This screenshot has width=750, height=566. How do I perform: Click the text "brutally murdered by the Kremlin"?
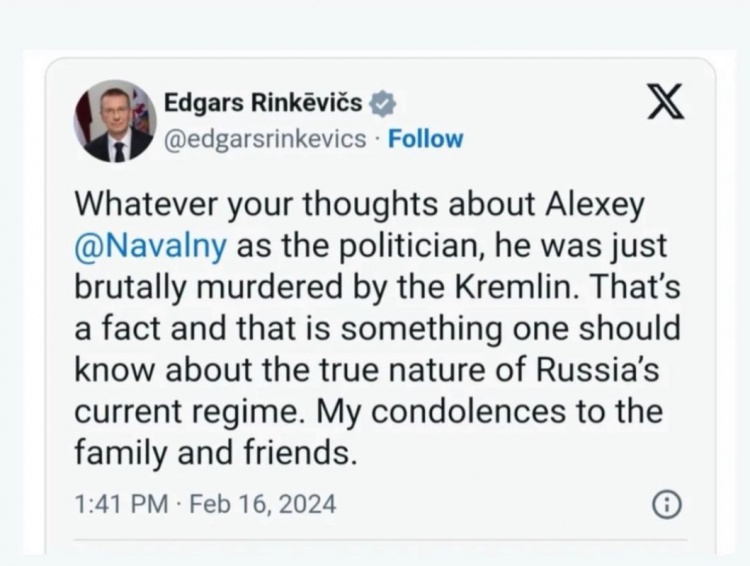coord(323,287)
